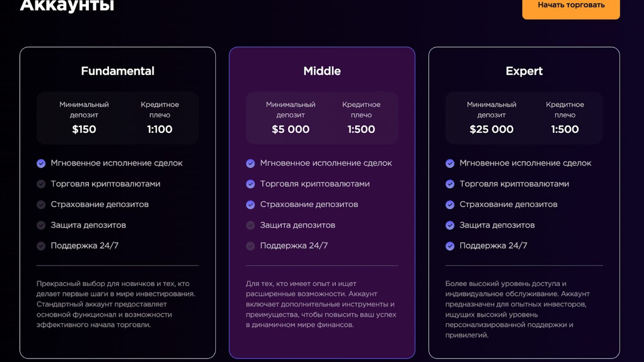Click the Middle account description paragraph
This screenshot has width=644, height=362.
[x=321, y=304]
